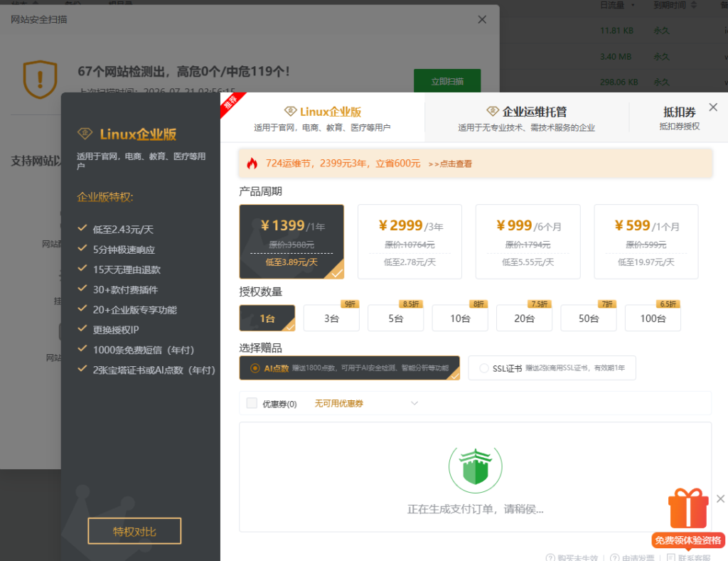This screenshot has width=728, height=561.
Task: Open the 申请发票 link
Action: click(632, 557)
